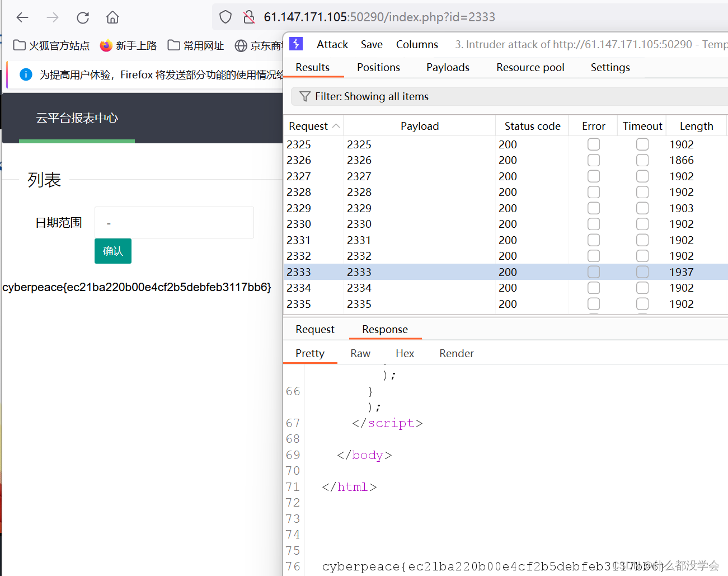Open the Save menu
Image resolution: width=728 pixels, height=576 pixels.
(x=372, y=44)
